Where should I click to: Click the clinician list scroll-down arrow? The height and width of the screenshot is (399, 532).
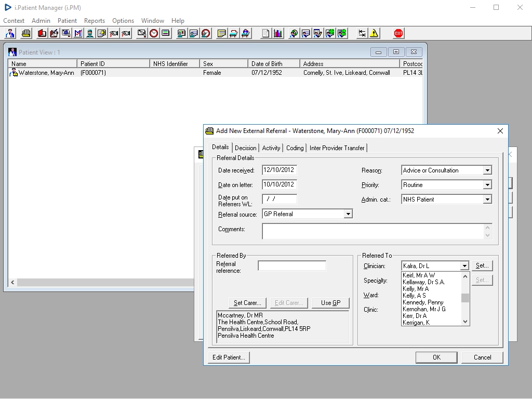coord(465,322)
